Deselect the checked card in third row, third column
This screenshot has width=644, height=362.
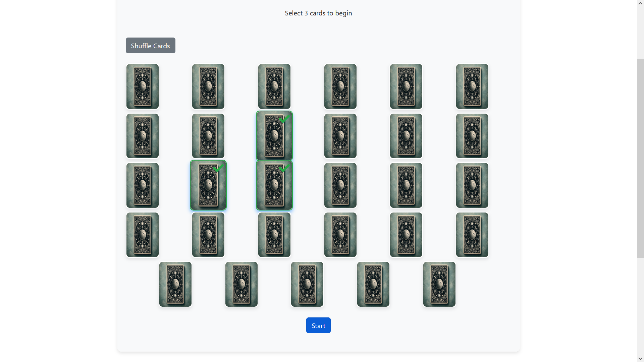pyautogui.click(x=274, y=185)
